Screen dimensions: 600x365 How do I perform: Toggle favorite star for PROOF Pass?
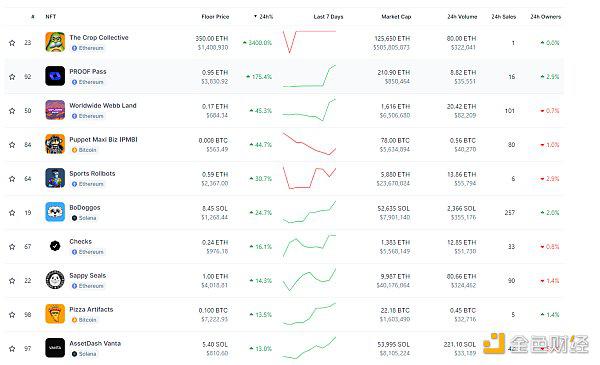point(12,77)
